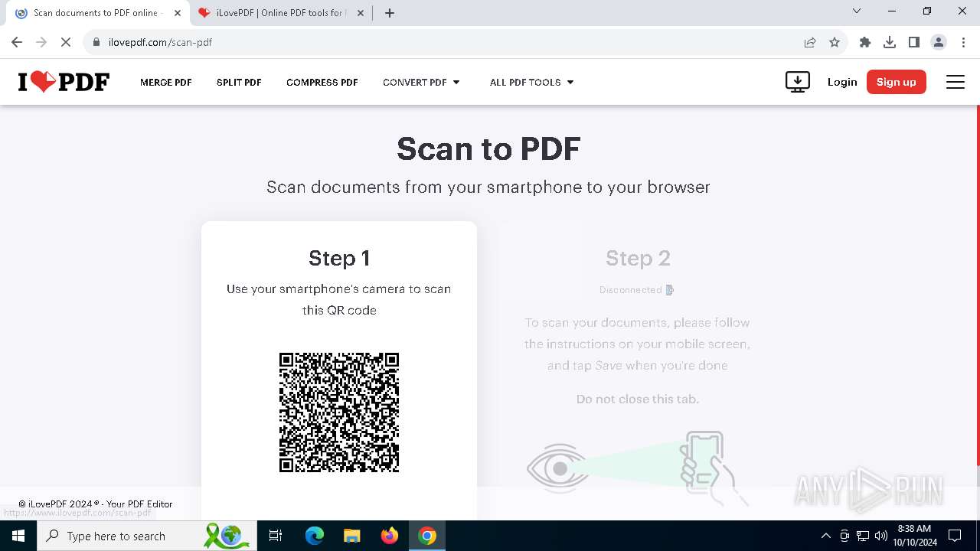The width and height of the screenshot is (980, 551).
Task: Launch Microsoft Edge from taskbar
Action: (315, 536)
